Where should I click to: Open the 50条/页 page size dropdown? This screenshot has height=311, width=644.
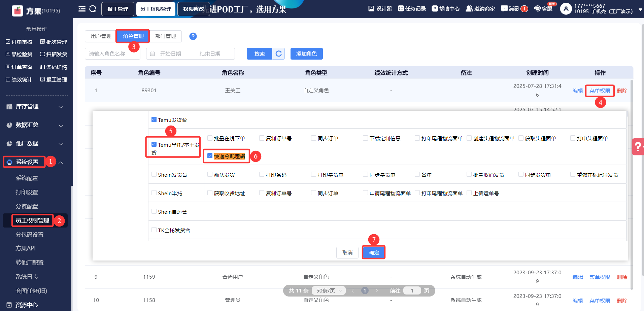(329, 290)
